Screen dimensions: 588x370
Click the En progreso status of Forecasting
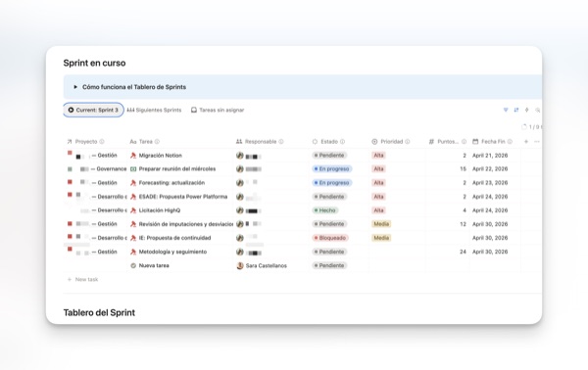(x=332, y=183)
